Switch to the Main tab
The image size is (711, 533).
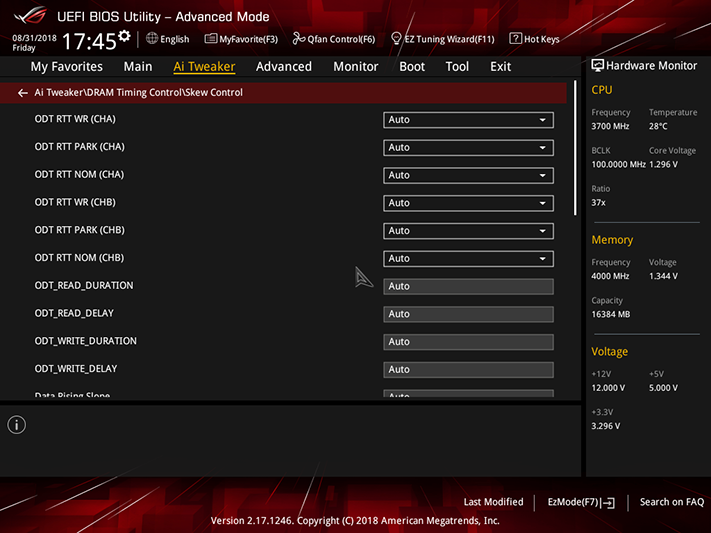pyautogui.click(x=138, y=67)
